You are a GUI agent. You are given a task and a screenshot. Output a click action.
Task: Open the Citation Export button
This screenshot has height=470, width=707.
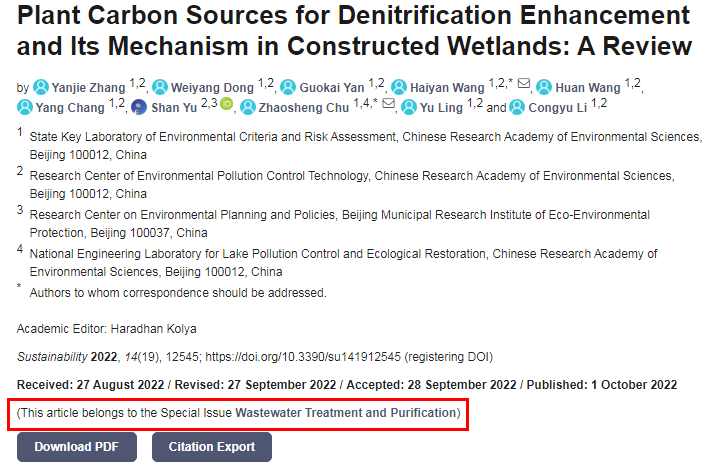[x=211, y=447]
